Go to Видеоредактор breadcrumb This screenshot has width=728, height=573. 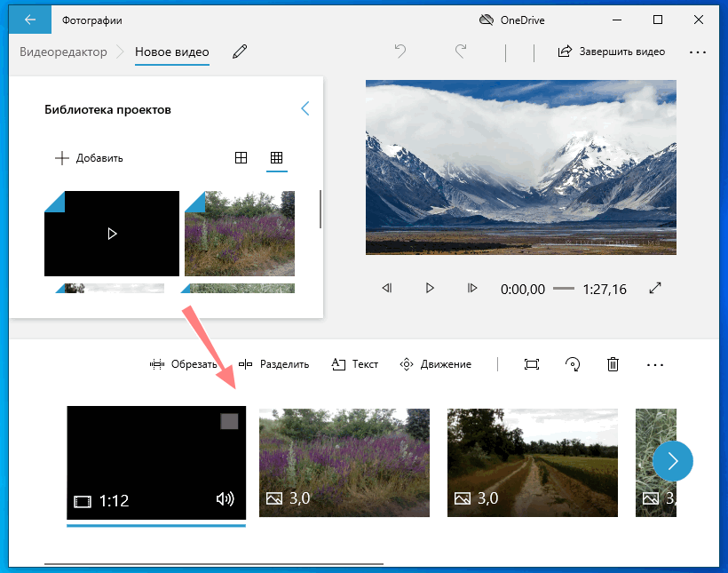coord(63,52)
